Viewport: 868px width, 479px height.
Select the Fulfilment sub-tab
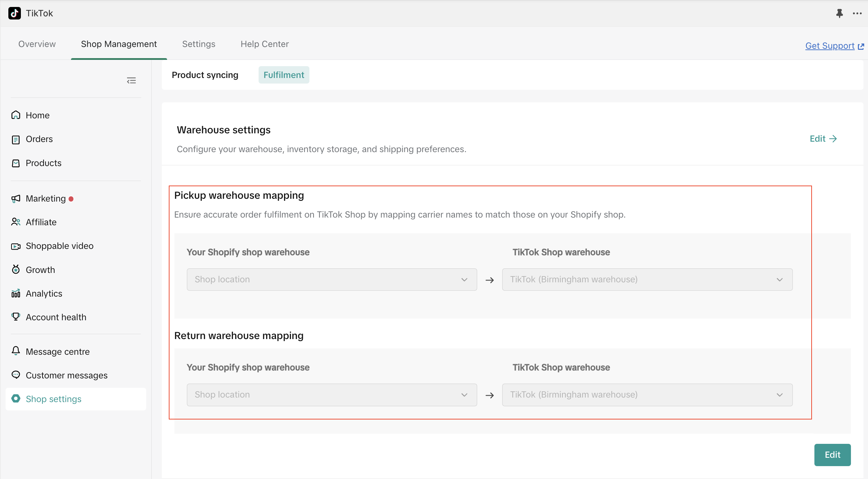[284, 75]
